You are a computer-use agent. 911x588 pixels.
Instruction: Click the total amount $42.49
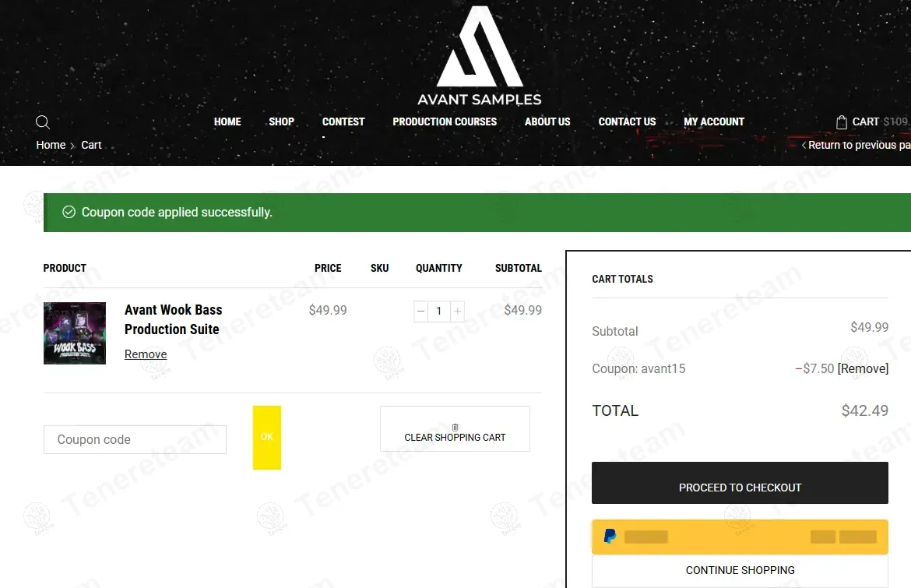coord(864,410)
